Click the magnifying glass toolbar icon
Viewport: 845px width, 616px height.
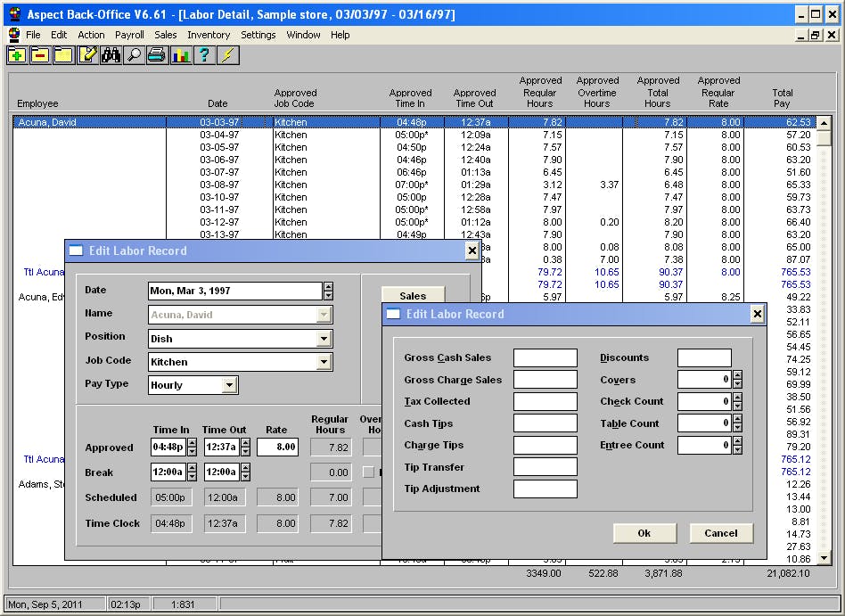point(134,55)
